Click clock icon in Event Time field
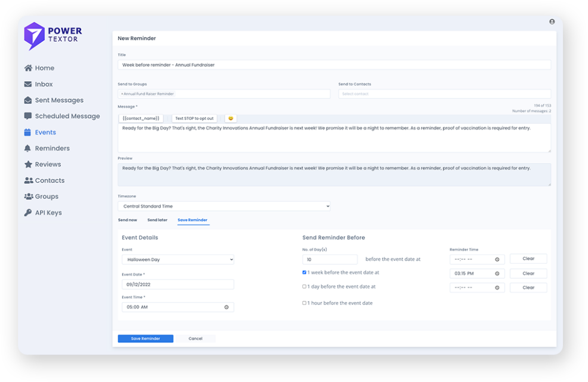This screenshot has width=588, height=382. (x=226, y=307)
